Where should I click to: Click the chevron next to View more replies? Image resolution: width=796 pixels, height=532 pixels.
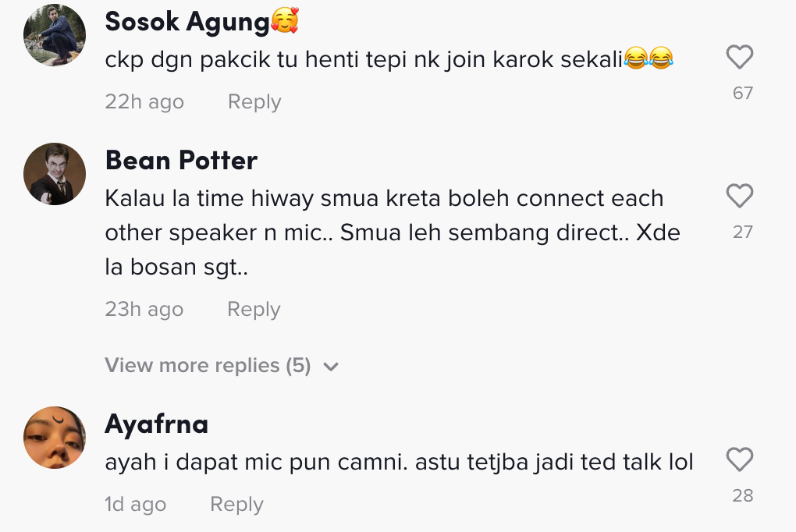click(331, 367)
